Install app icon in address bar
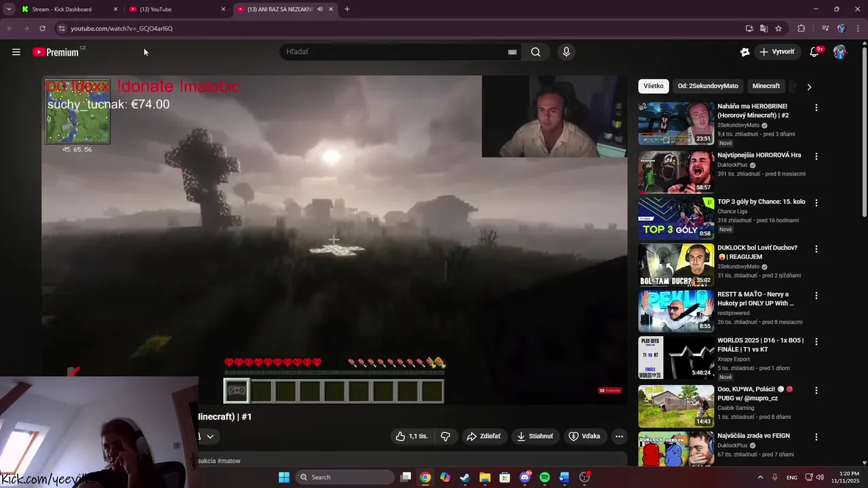The image size is (868, 488). [x=749, y=28]
